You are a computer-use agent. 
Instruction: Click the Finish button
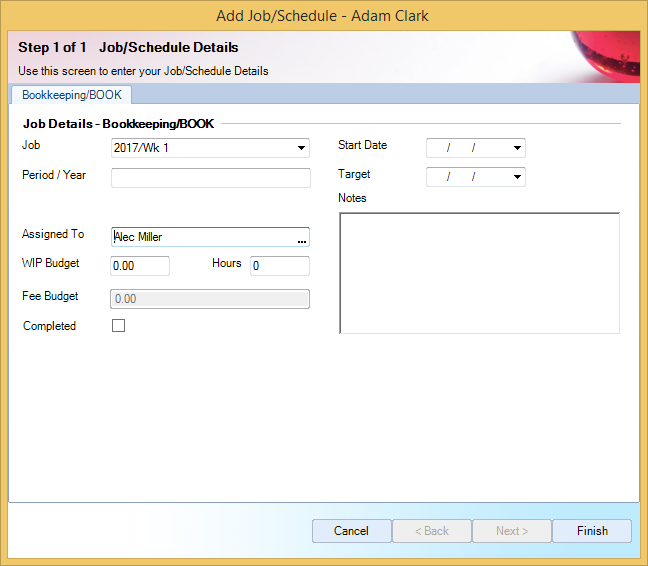tap(592, 531)
